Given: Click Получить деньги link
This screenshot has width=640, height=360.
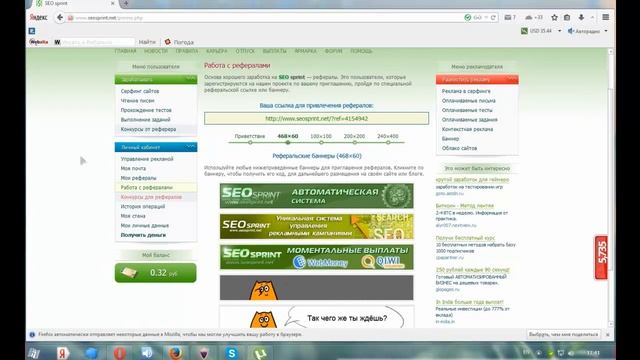Looking at the screenshot, I should (x=143, y=235).
